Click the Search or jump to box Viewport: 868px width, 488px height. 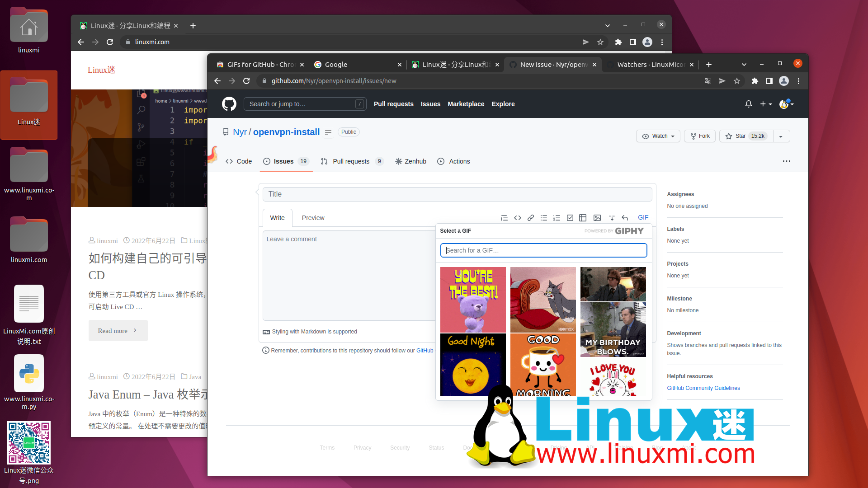[305, 104]
